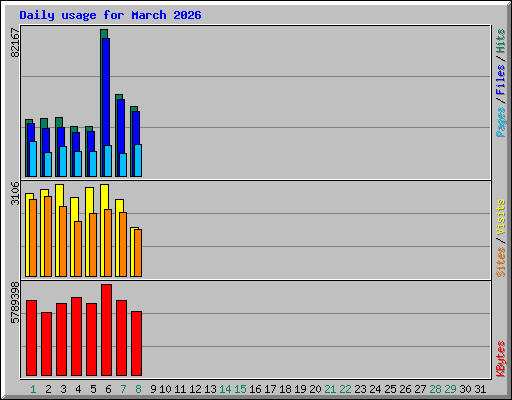
Task: Click the 5789398 KBytes axis value
Action: coord(15,302)
